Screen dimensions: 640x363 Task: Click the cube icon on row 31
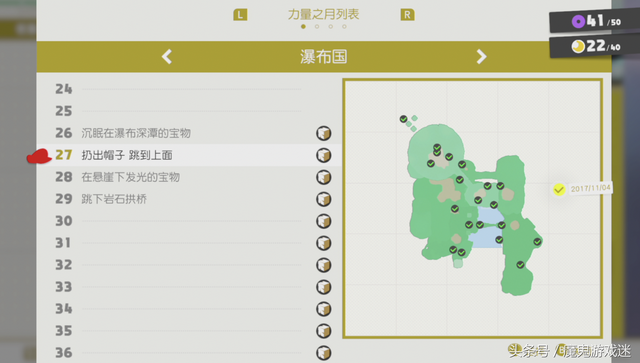pyautogui.click(x=324, y=243)
